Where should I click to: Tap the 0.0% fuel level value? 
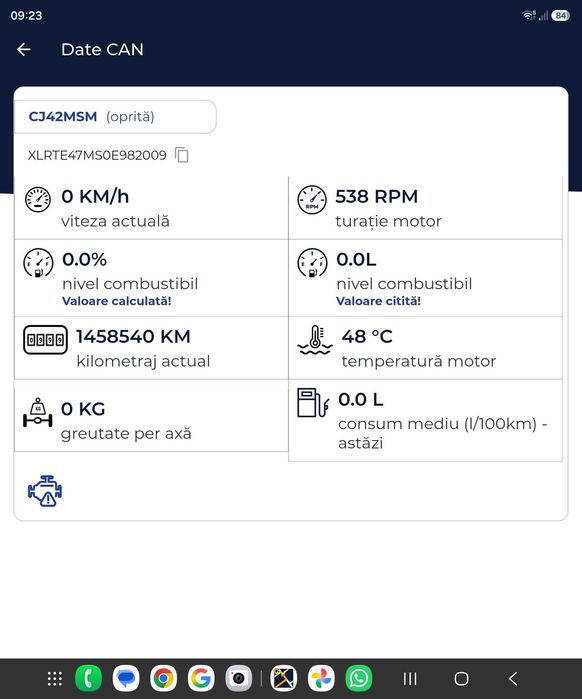tap(85, 259)
